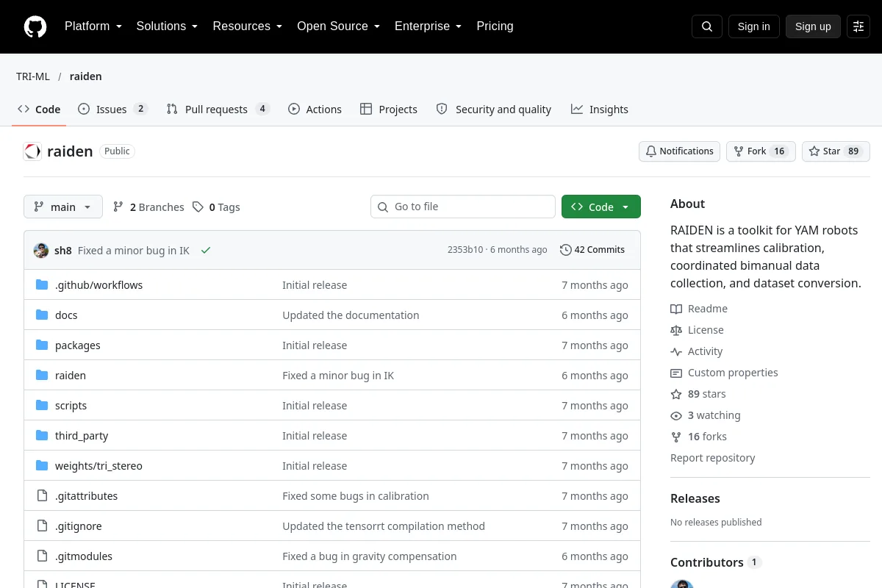The height and width of the screenshot is (588, 882).
Task: Click the fork icon beside 16 forks
Action: coord(676,437)
